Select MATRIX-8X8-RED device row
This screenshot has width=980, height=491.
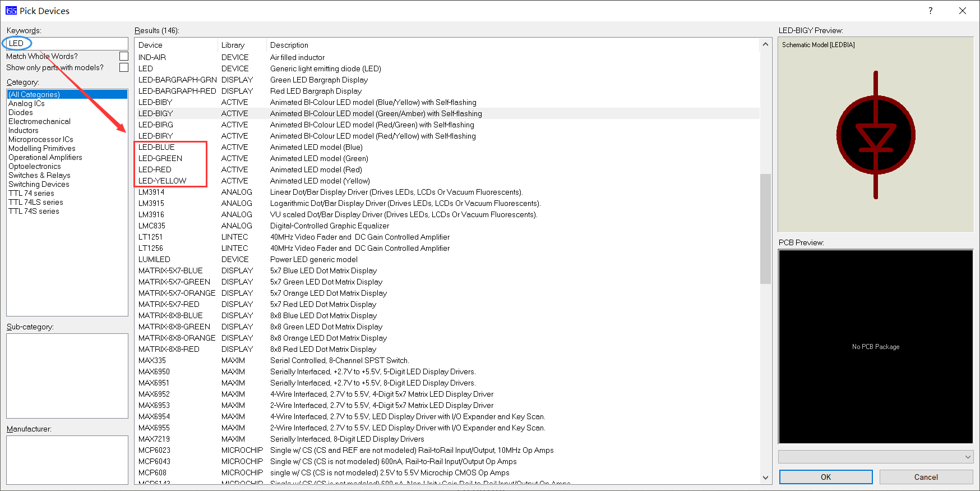tap(447, 349)
